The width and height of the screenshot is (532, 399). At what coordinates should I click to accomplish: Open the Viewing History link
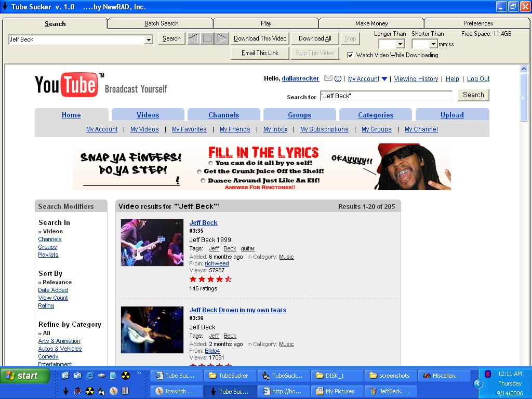point(416,79)
